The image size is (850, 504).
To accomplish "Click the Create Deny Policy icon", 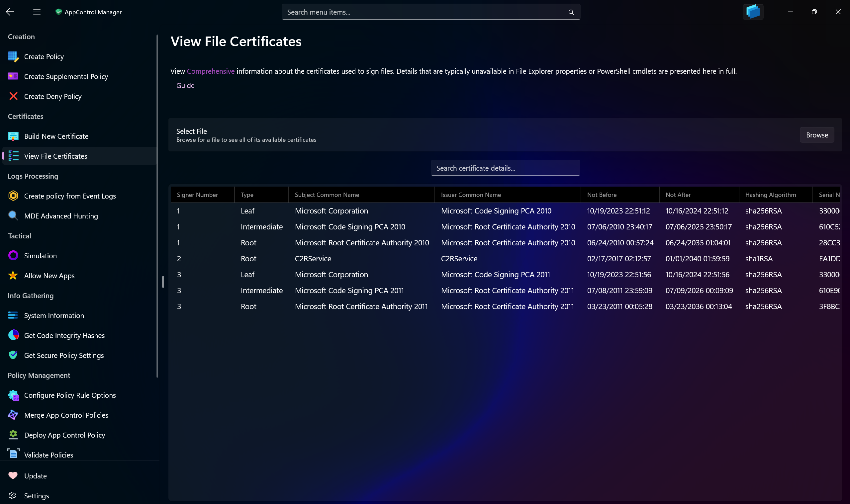I will [x=13, y=96].
